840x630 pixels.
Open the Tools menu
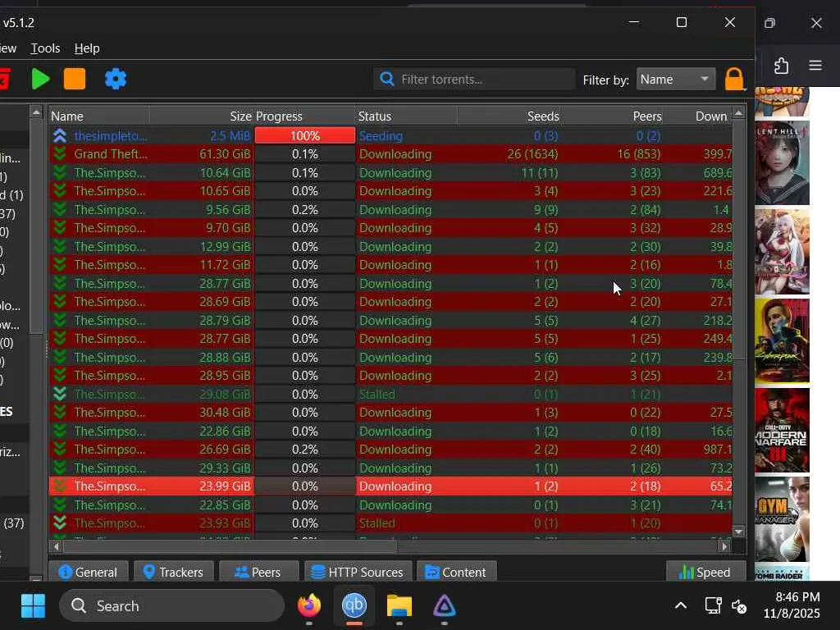(x=45, y=48)
